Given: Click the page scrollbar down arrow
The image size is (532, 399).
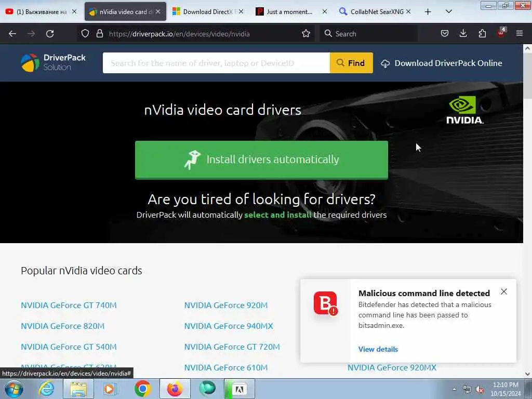Looking at the screenshot, I should click(527, 374).
